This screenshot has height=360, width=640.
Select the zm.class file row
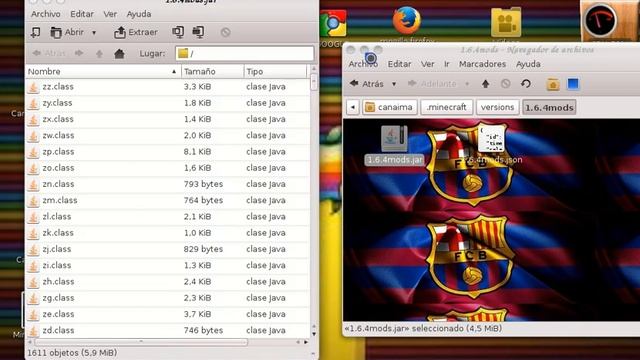[x=167, y=200]
